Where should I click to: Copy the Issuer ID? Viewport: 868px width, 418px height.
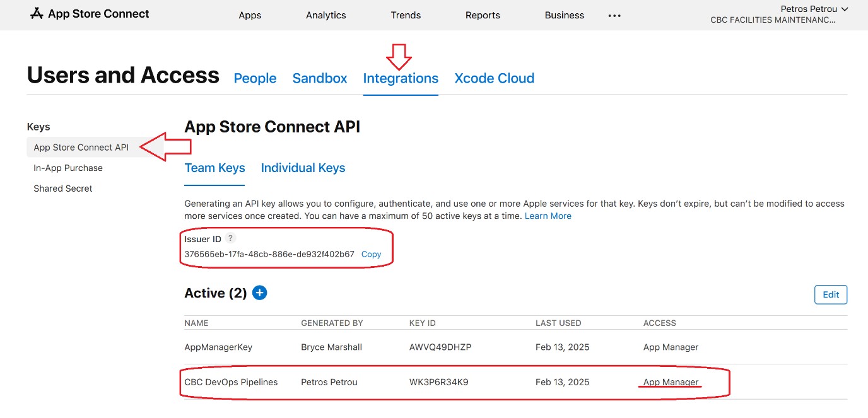pyautogui.click(x=371, y=254)
